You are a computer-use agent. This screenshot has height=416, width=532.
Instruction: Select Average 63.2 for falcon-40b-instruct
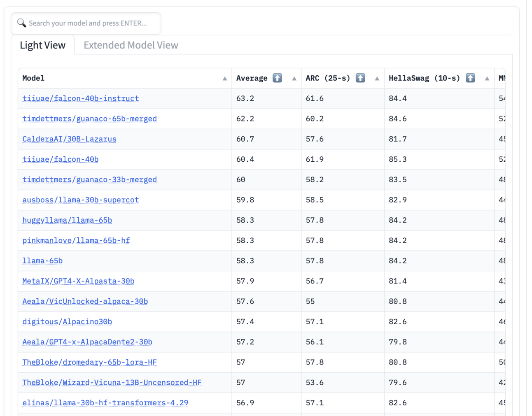[245, 98]
